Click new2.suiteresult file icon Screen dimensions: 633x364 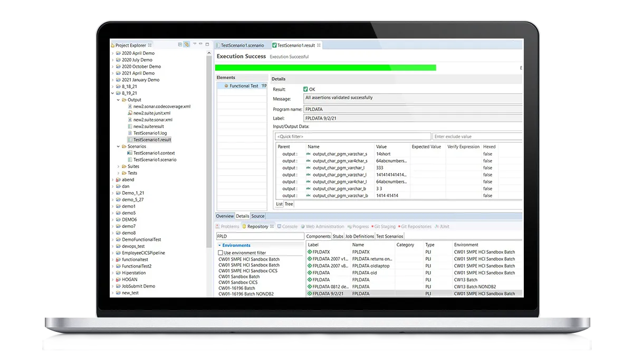point(130,127)
